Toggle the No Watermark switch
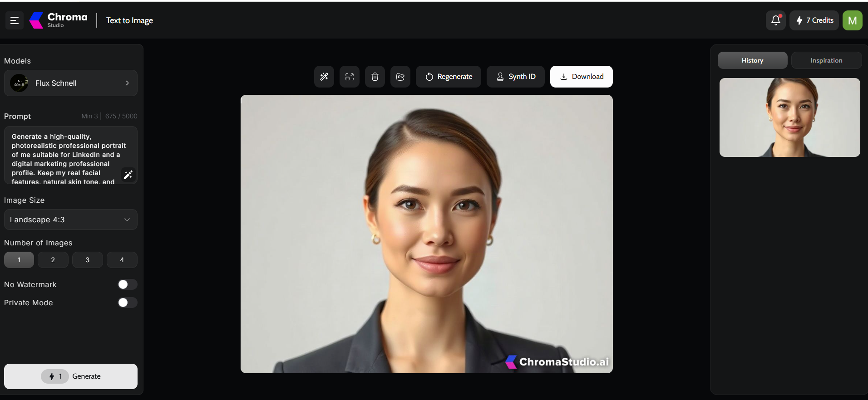Screen dimensions: 868x400 [127, 284]
